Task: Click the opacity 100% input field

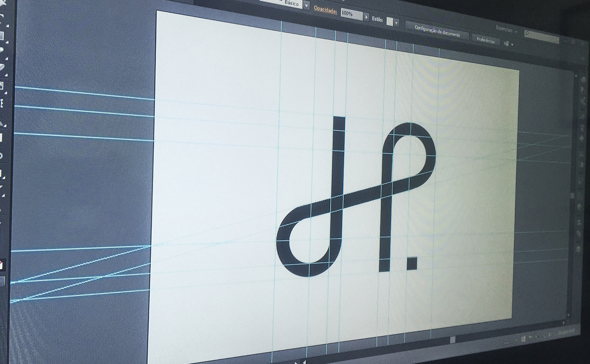Action: (x=351, y=14)
